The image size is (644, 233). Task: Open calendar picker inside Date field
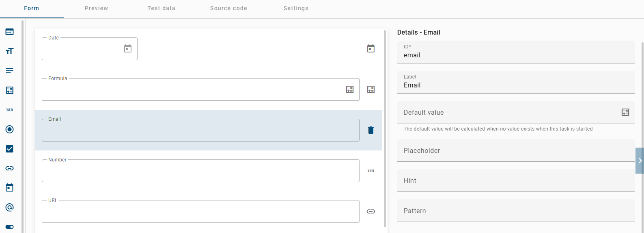point(128,49)
